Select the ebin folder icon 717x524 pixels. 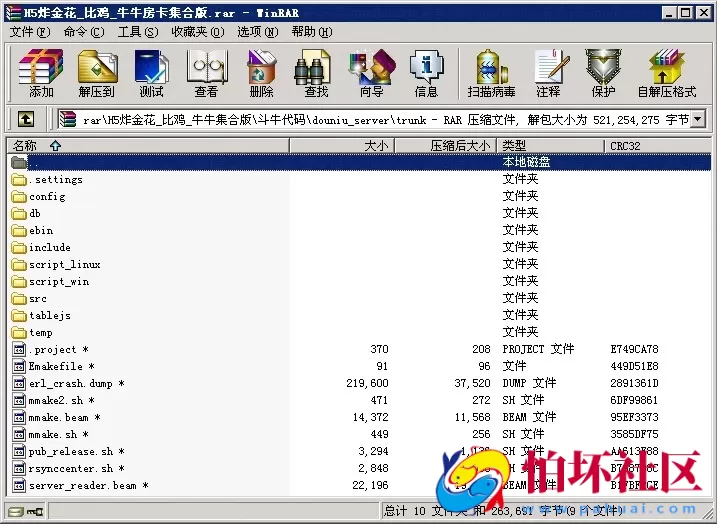coord(19,230)
